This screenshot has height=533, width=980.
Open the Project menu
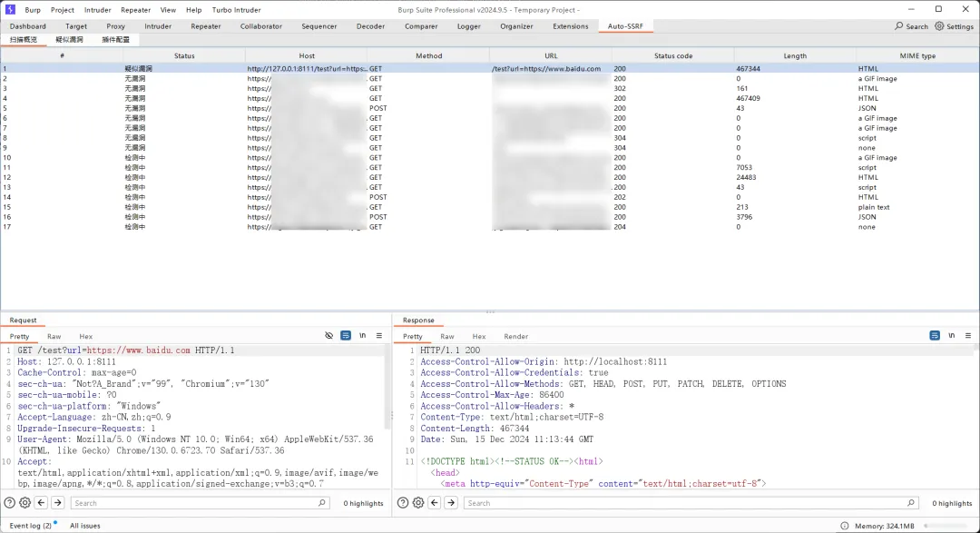tap(63, 10)
